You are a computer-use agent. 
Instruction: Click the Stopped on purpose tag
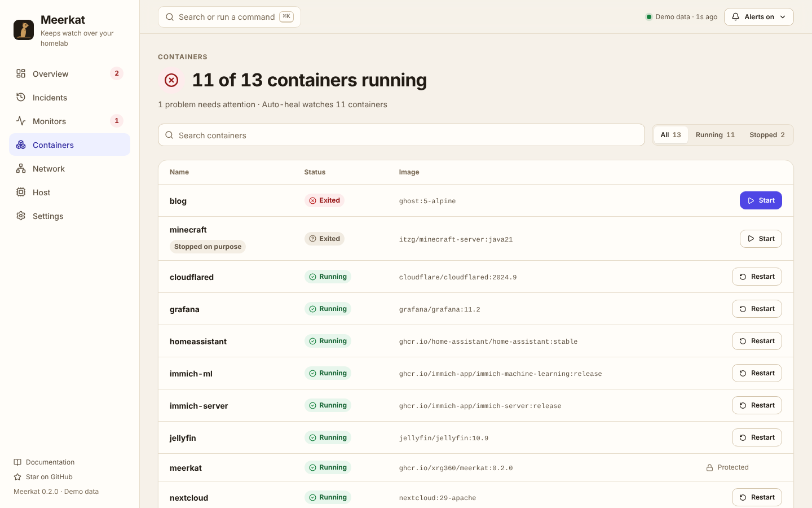pos(208,247)
